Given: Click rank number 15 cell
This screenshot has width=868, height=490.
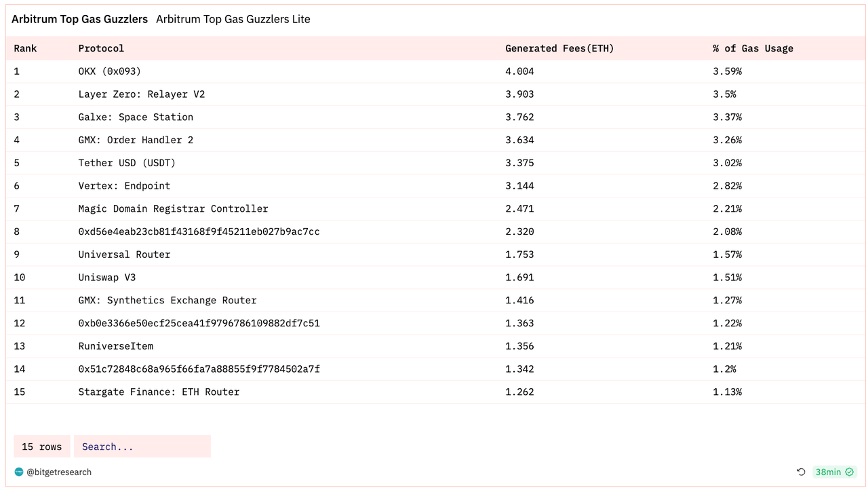Looking at the screenshot, I should (x=19, y=392).
